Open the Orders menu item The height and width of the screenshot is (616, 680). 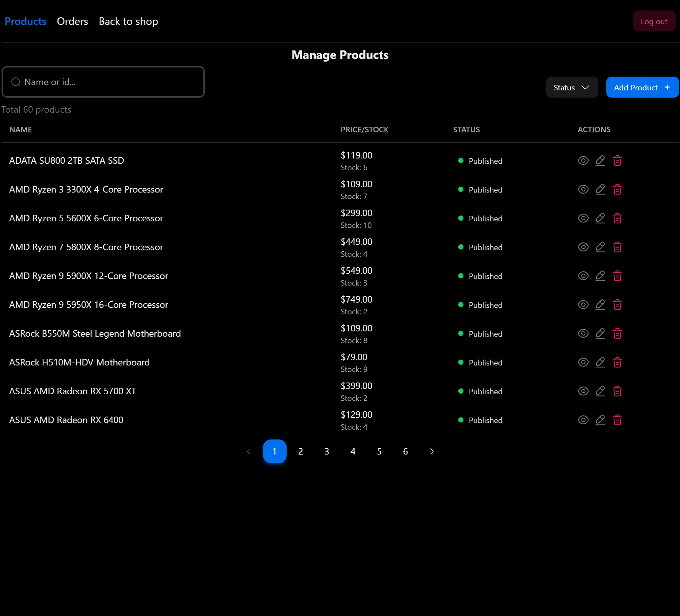pyautogui.click(x=72, y=21)
